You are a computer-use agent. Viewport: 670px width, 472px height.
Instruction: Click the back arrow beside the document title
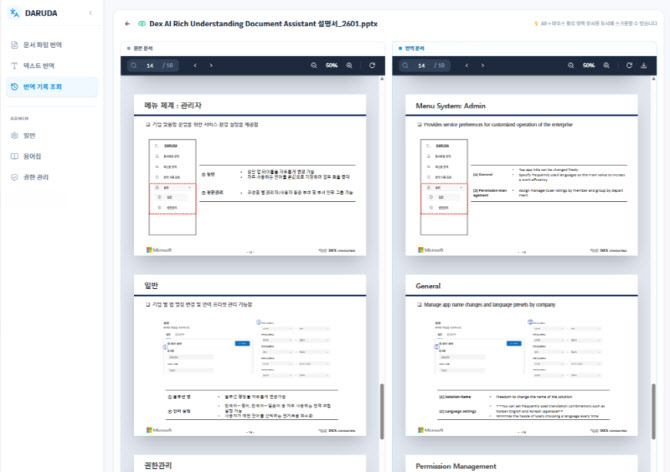127,23
